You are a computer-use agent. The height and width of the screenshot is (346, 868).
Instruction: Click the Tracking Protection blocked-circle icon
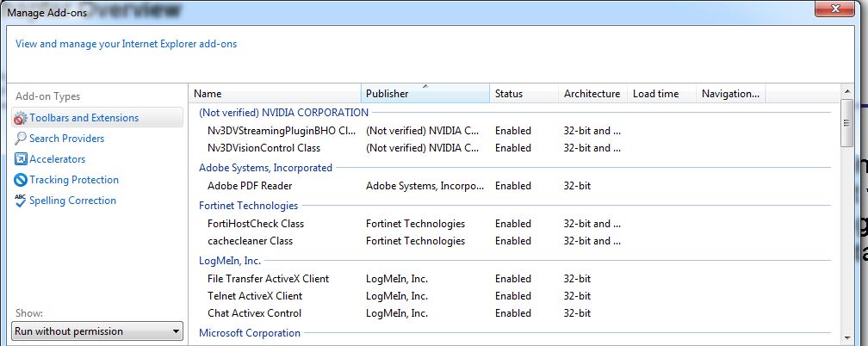tap(21, 180)
